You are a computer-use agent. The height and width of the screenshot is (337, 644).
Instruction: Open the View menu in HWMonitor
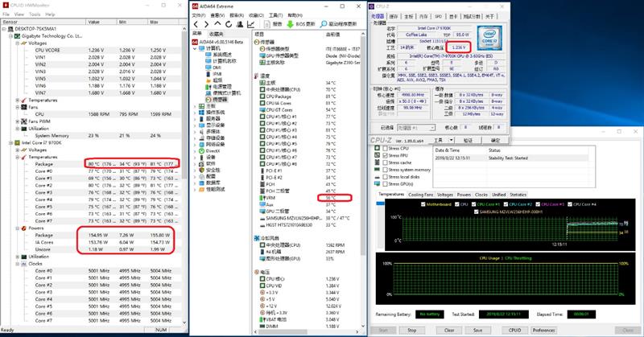[19, 14]
